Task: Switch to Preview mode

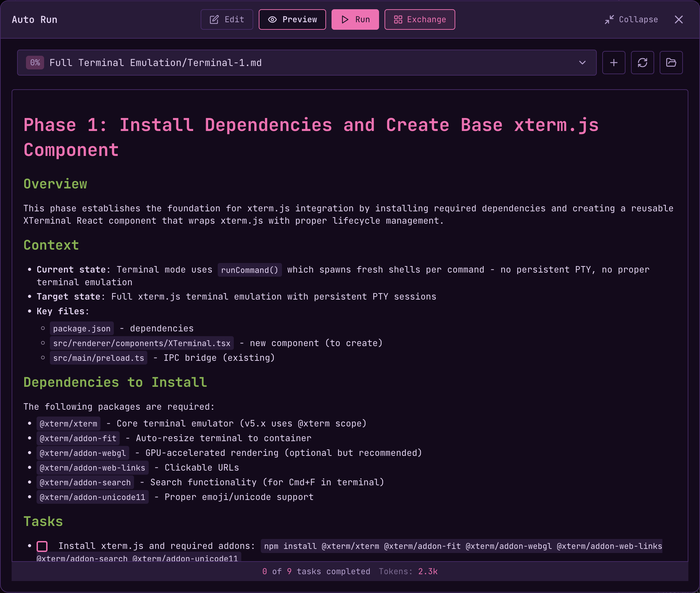Action: tap(292, 19)
